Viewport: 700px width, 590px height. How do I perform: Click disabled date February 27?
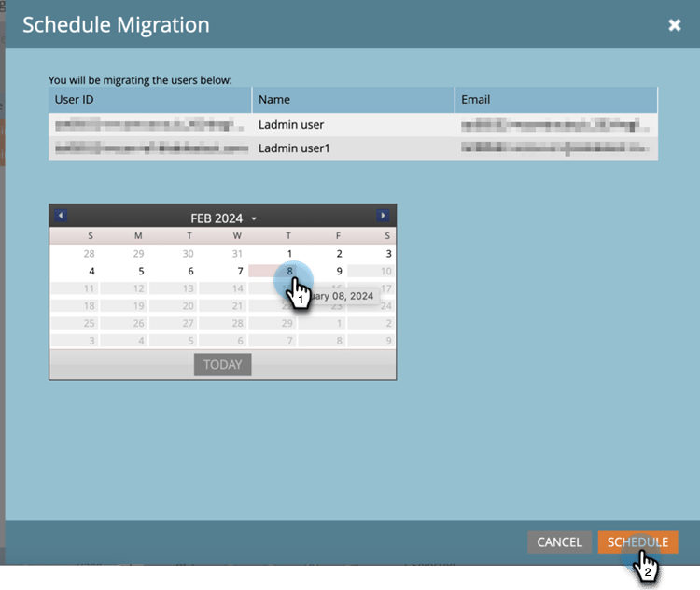coord(174,323)
